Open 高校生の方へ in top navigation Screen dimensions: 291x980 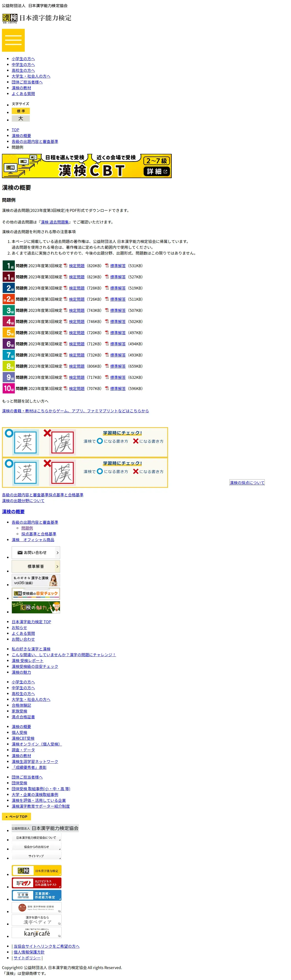click(x=23, y=70)
